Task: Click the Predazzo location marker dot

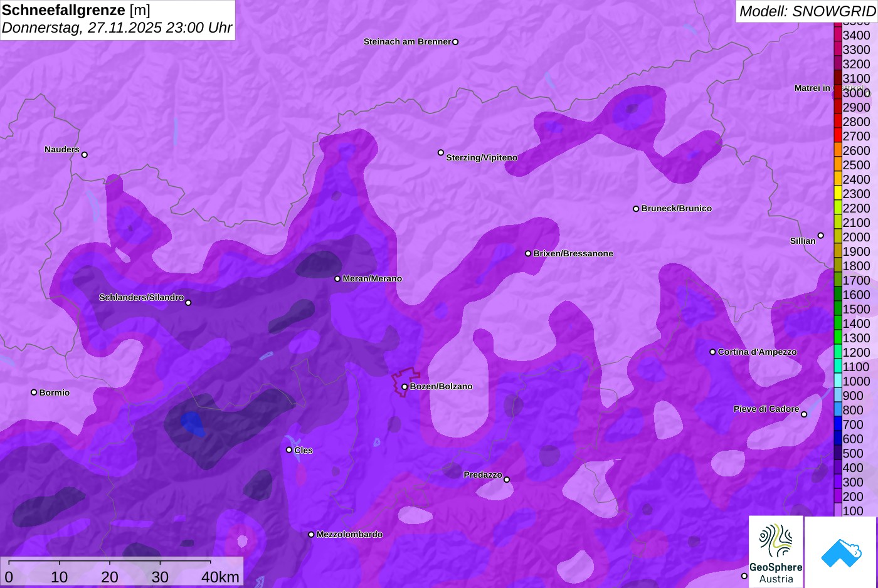Action: tap(507, 480)
